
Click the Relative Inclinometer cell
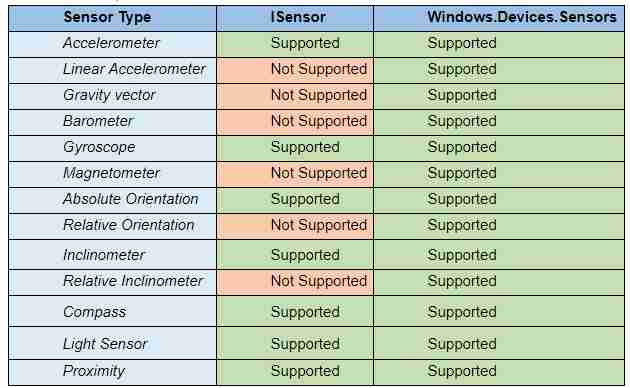pyautogui.click(x=133, y=281)
